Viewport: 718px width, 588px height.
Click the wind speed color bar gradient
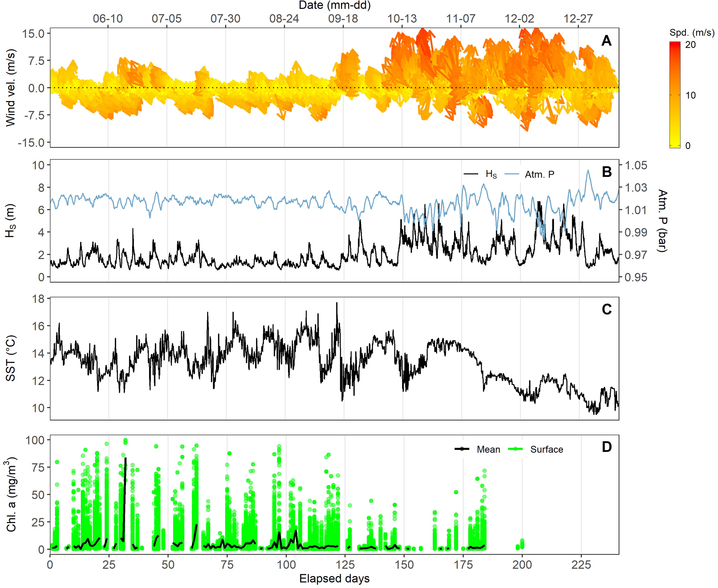pyautogui.click(x=675, y=95)
